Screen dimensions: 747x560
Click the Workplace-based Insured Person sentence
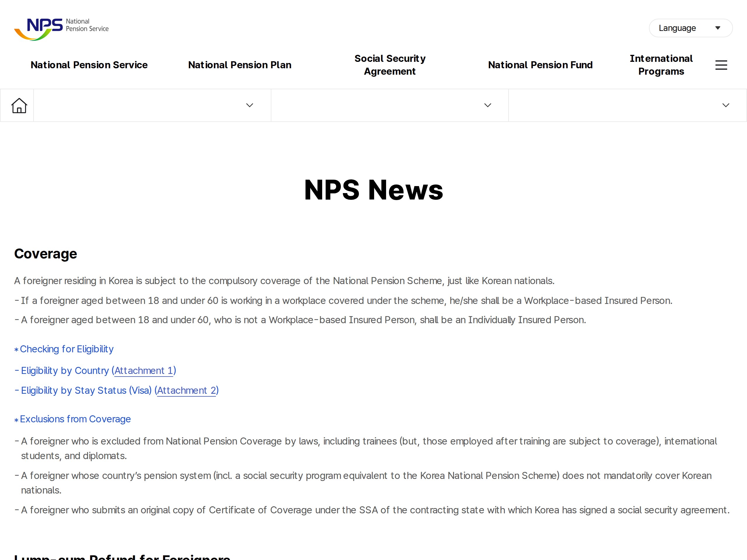click(346, 300)
